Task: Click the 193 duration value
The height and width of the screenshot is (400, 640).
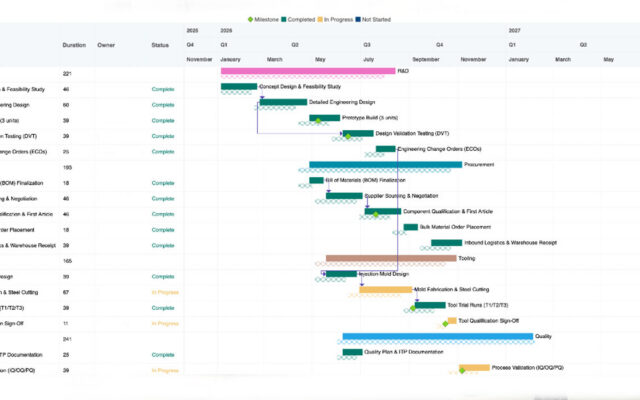Action: (67, 167)
